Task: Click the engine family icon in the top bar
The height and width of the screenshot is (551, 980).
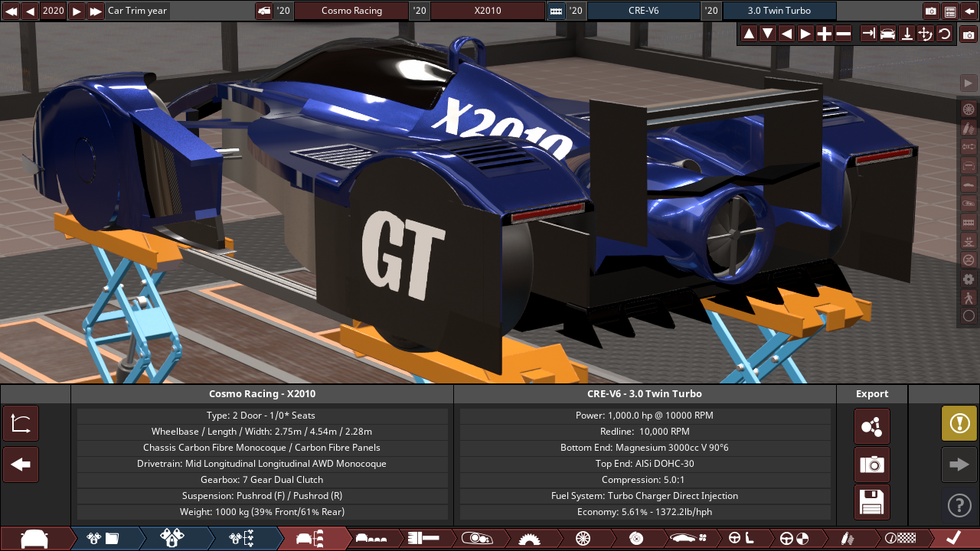Action: [x=557, y=11]
